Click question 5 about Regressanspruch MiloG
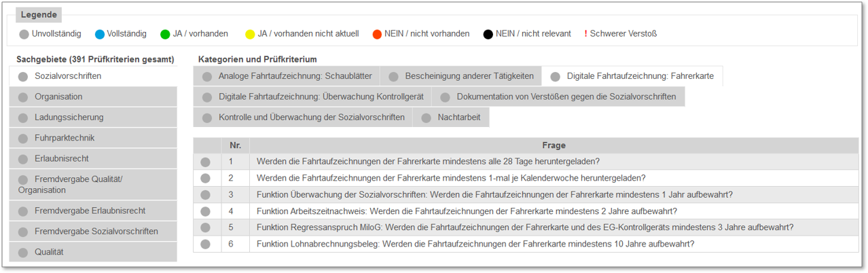This screenshot has width=868, height=273. [x=525, y=227]
